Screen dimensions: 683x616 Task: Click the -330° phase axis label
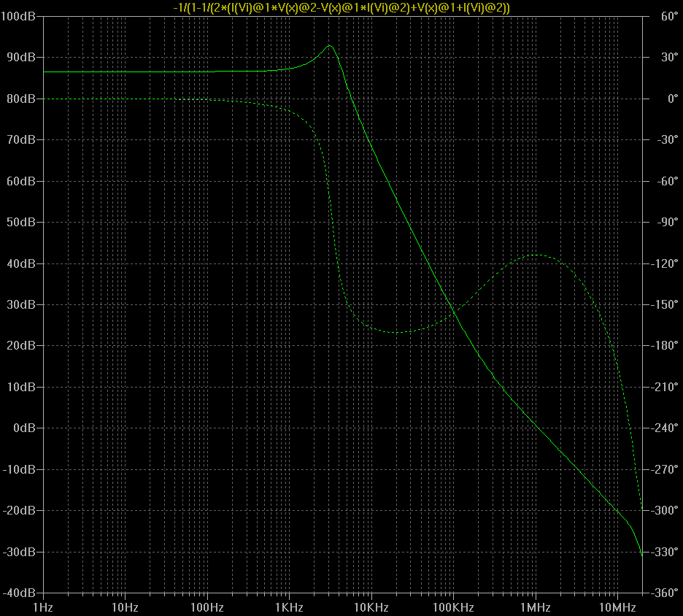coord(664,552)
